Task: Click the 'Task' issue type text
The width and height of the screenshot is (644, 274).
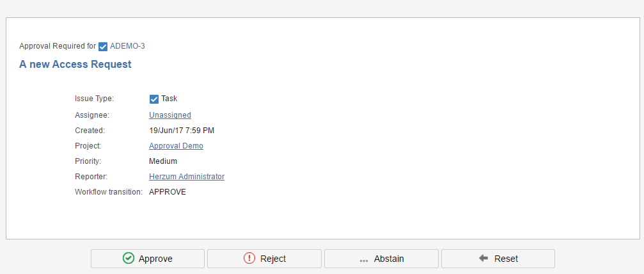Action: click(169, 99)
